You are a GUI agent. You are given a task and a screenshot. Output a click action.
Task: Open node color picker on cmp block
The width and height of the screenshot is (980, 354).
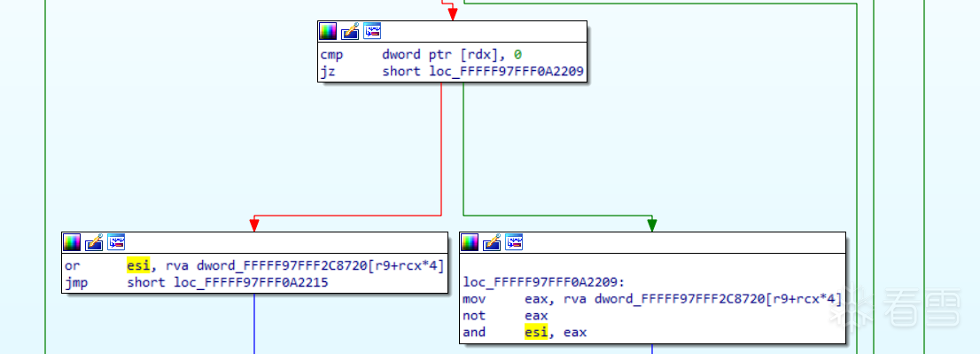click(328, 31)
